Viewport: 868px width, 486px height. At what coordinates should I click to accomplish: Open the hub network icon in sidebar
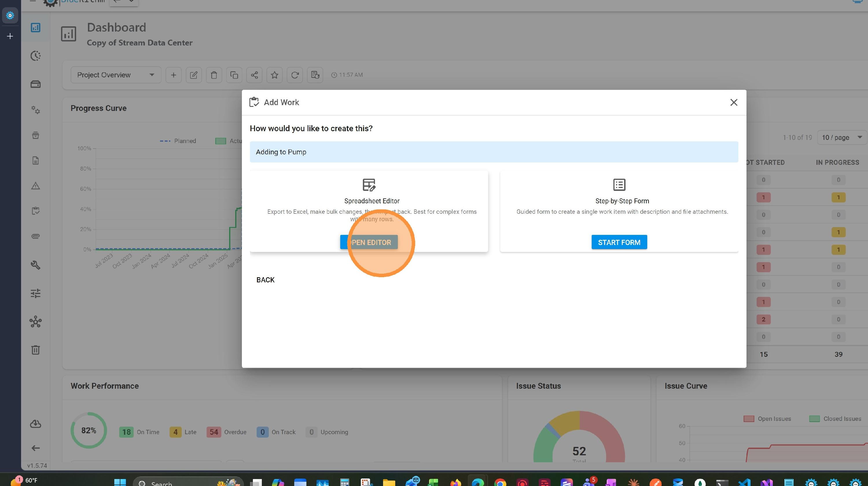[x=35, y=321]
